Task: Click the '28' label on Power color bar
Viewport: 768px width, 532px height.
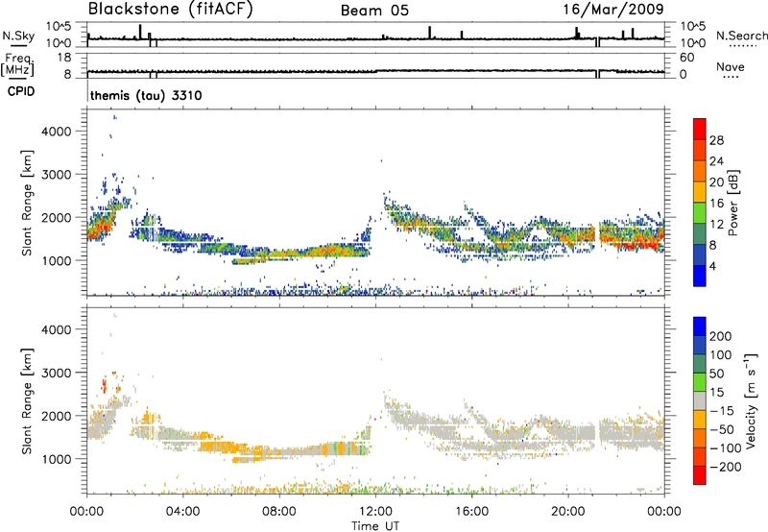Action: coord(716,140)
